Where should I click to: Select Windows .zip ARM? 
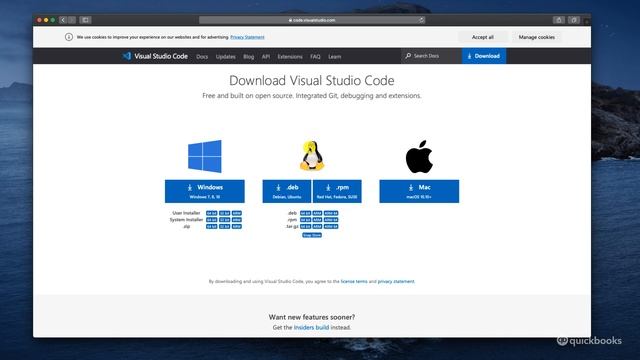237,226
